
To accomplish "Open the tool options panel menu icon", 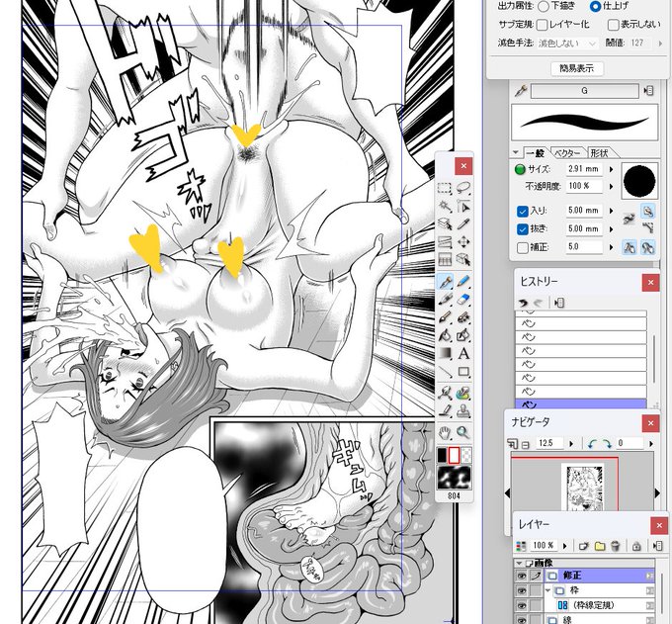I will (x=649, y=91).
